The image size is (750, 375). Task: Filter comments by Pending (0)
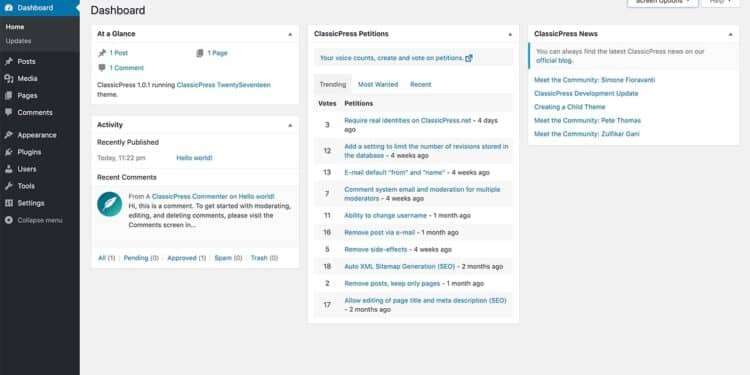click(141, 258)
